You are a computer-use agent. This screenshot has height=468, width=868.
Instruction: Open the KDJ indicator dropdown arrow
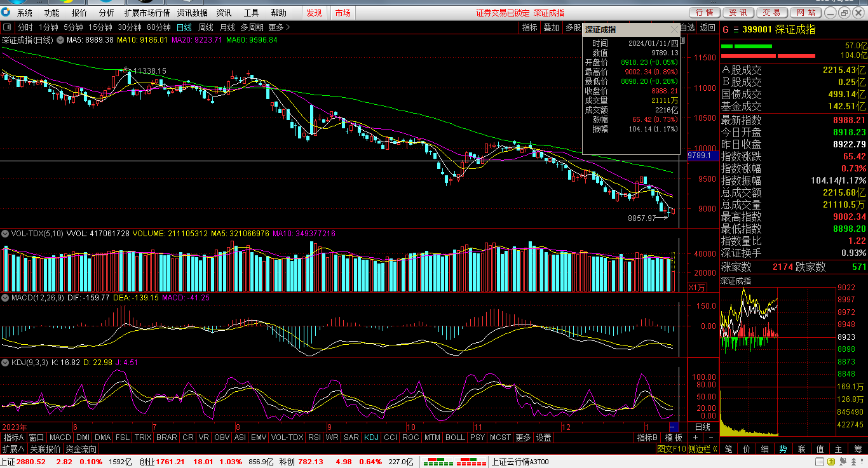pos(6,363)
